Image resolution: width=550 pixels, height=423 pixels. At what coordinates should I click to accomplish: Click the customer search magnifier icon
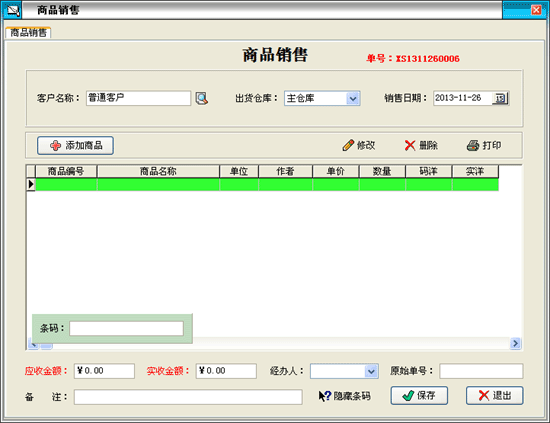pyautogui.click(x=202, y=99)
